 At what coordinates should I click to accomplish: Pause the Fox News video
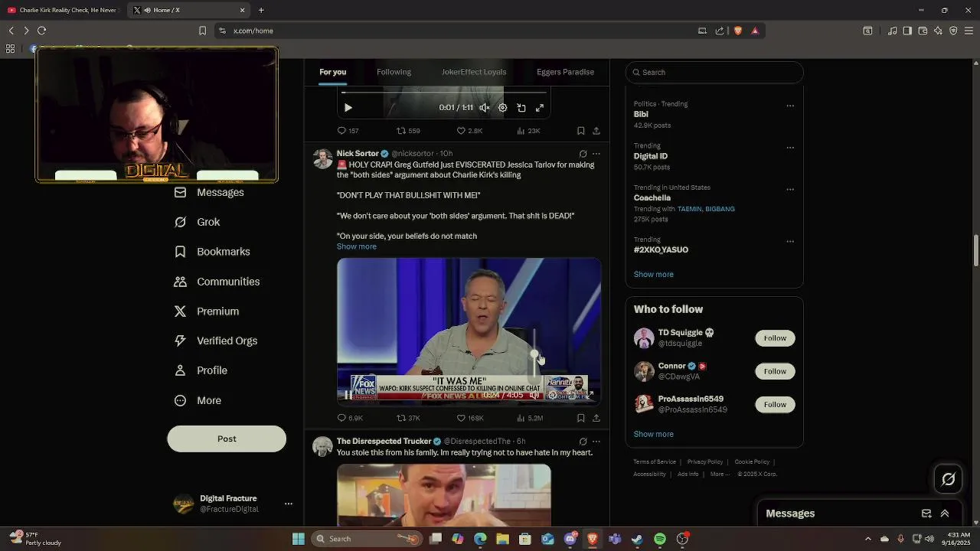348,395
